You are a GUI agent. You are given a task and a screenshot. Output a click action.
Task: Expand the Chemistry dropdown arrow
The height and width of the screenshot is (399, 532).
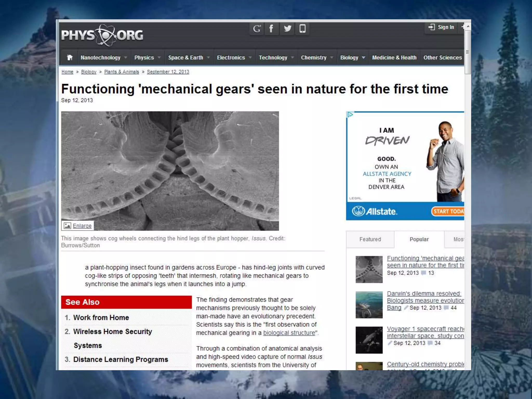(332, 57)
